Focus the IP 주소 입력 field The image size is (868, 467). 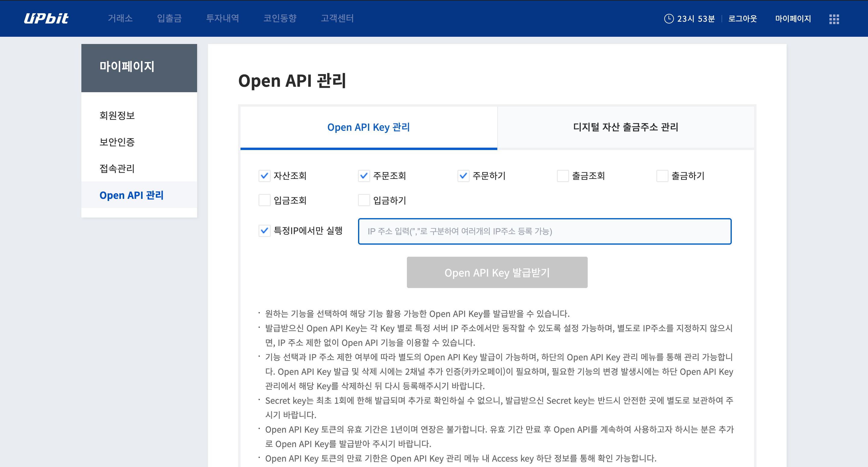(545, 231)
